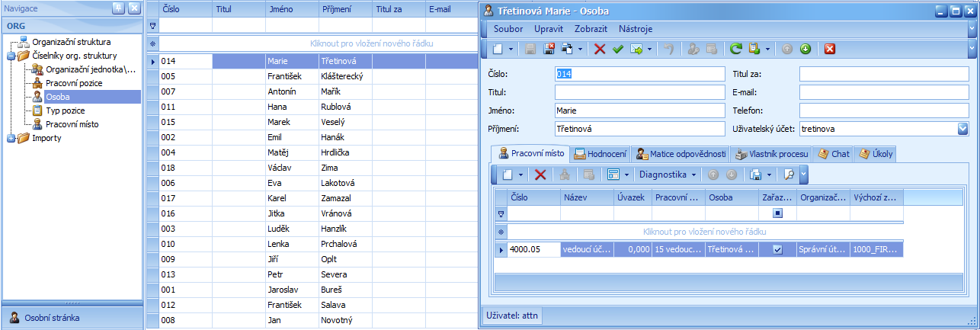
Task: Click the send envelope with arrow icon
Action: pyautogui.click(x=636, y=49)
